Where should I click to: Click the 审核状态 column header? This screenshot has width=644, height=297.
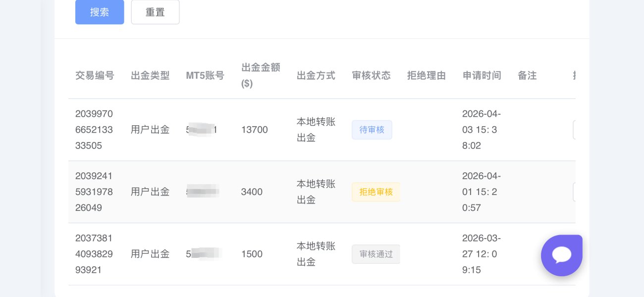[x=371, y=76]
